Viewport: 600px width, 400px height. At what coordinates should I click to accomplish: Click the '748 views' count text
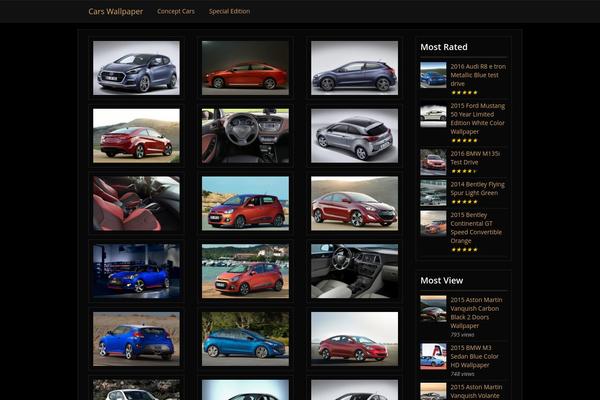pyautogui.click(x=462, y=374)
